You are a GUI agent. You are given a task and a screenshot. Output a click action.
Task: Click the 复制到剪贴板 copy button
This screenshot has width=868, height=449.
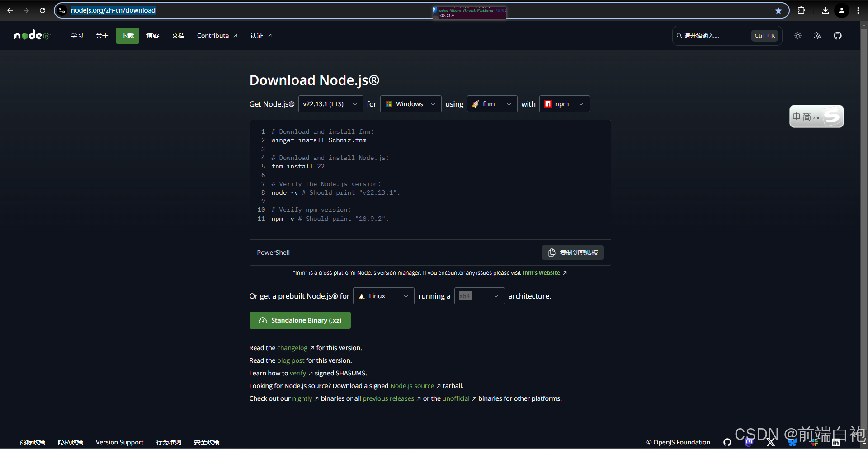573,253
